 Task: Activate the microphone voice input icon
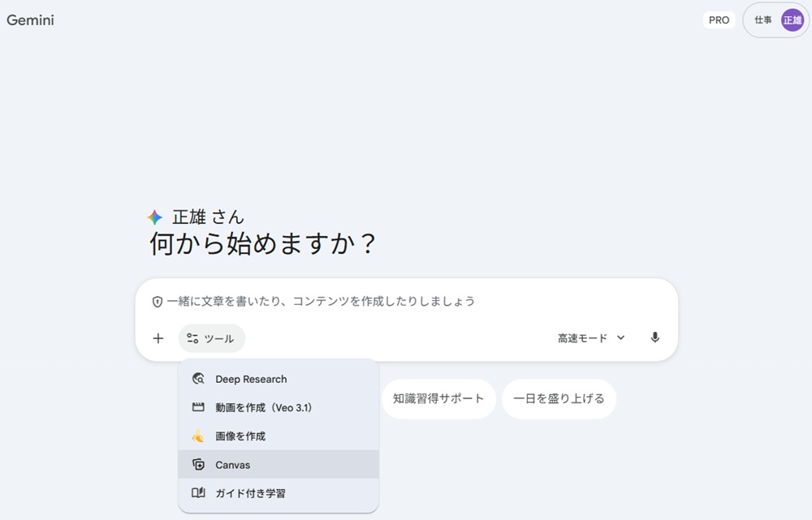pos(654,338)
